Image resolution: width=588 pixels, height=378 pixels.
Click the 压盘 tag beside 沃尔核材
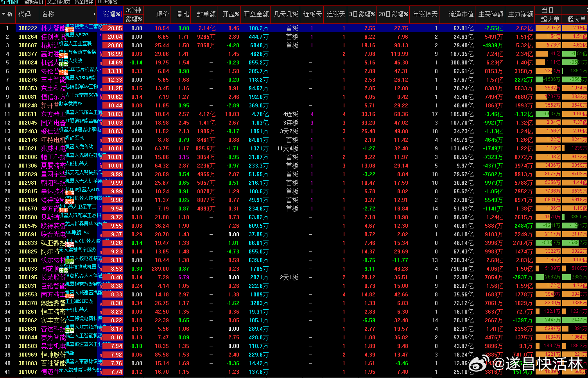[x=70, y=262]
